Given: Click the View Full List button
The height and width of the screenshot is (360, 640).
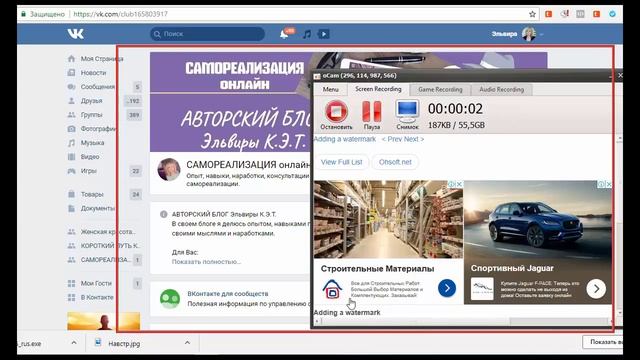Looking at the screenshot, I should [341, 162].
